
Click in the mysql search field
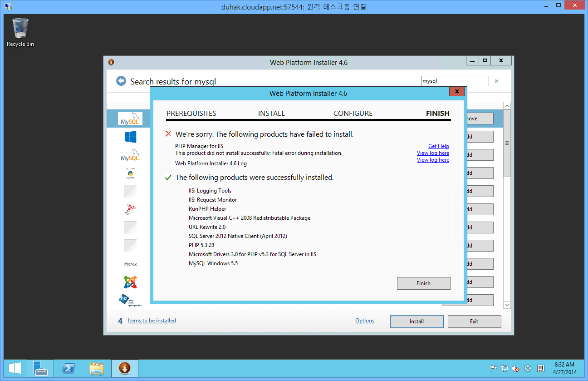(455, 81)
